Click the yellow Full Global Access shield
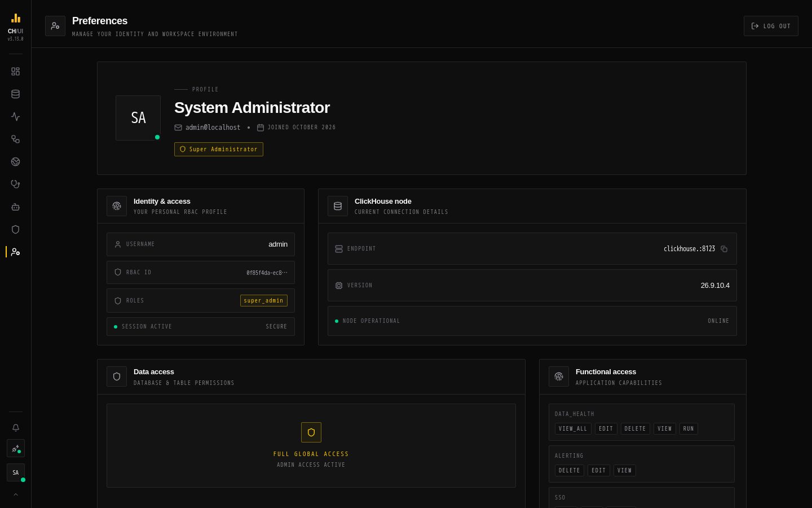This screenshot has width=812, height=508. tap(311, 432)
